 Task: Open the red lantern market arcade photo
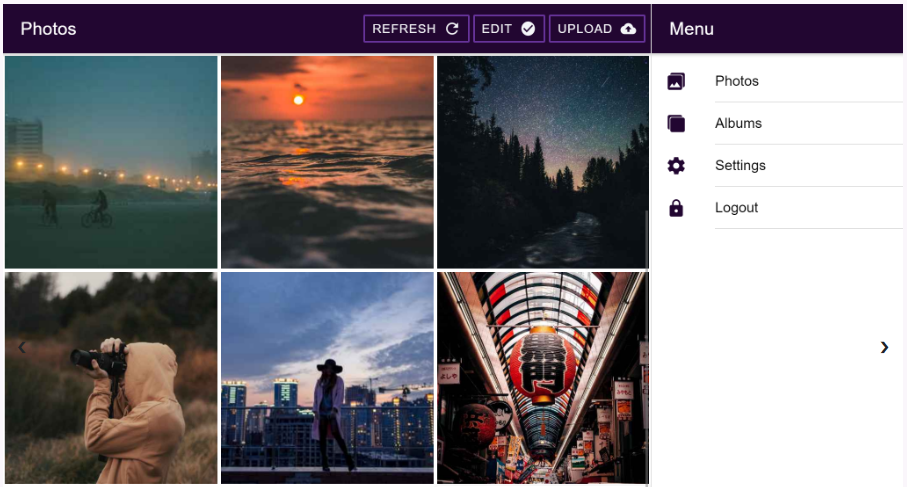point(543,378)
